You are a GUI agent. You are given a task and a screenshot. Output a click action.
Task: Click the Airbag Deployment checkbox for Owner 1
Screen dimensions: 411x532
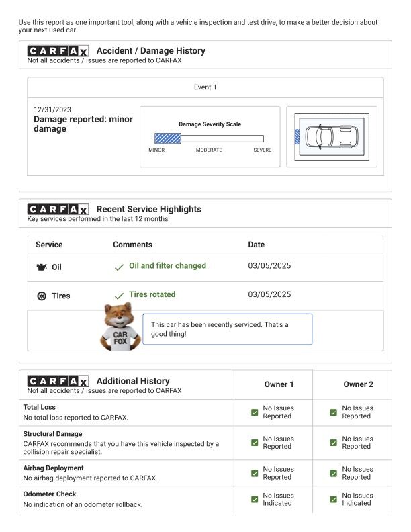coord(255,473)
